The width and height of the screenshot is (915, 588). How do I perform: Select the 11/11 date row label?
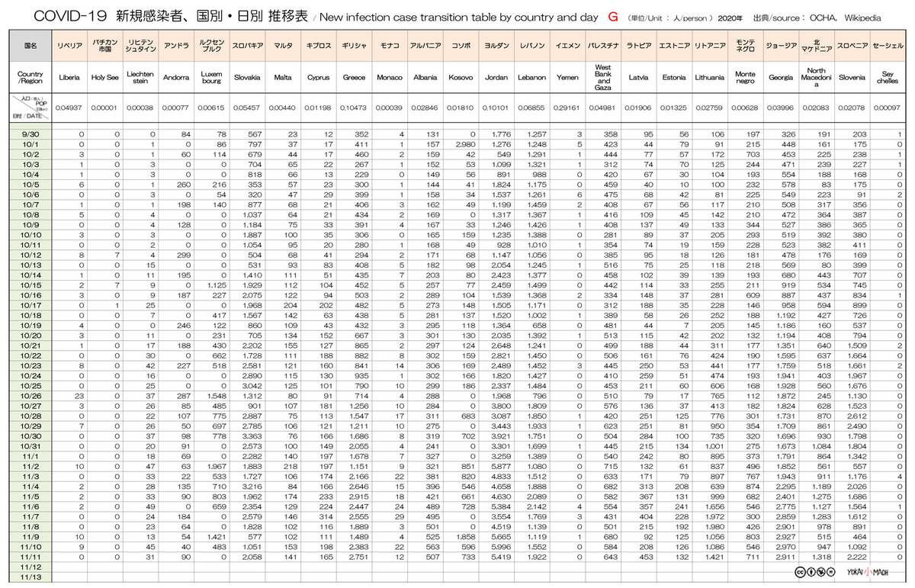[x=30, y=557]
